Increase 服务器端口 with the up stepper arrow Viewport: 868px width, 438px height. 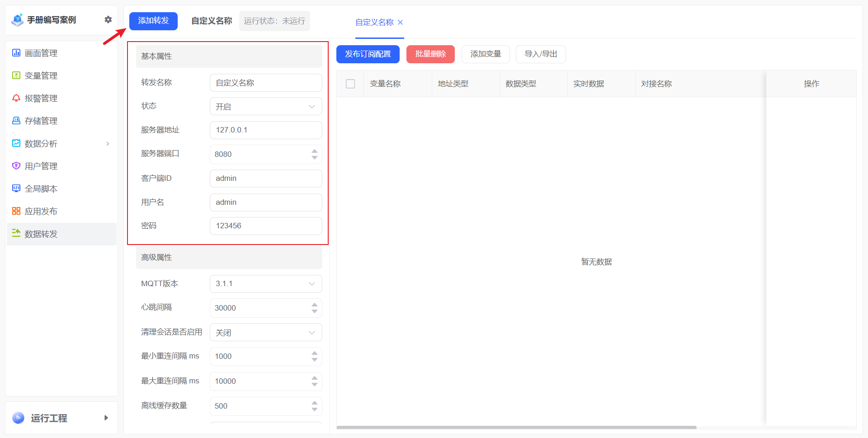tap(315, 151)
